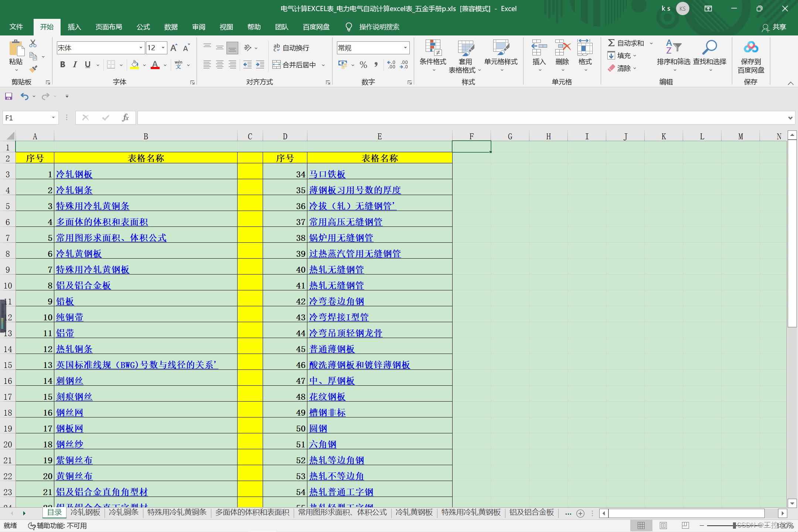Expand the Name Box dropdown arrow
Viewport: 798px width, 532px height.
[53, 117]
